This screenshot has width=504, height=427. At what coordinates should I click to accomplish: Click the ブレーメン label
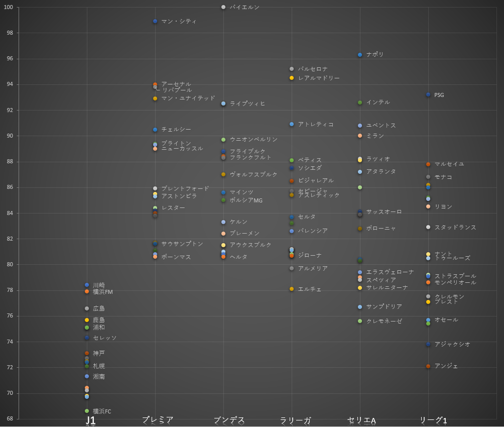tap(244, 233)
